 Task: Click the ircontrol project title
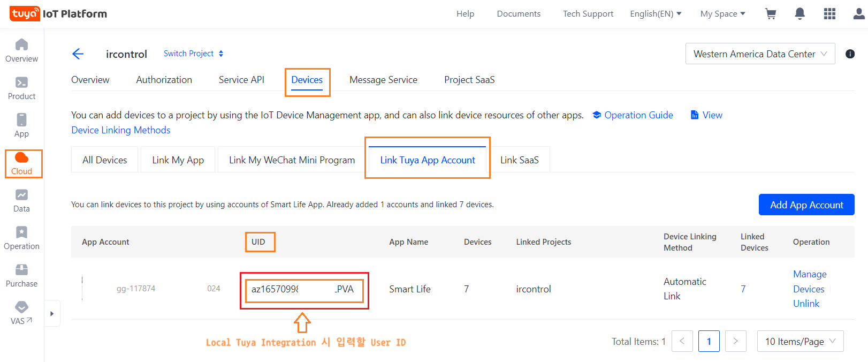[x=126, y=54]
